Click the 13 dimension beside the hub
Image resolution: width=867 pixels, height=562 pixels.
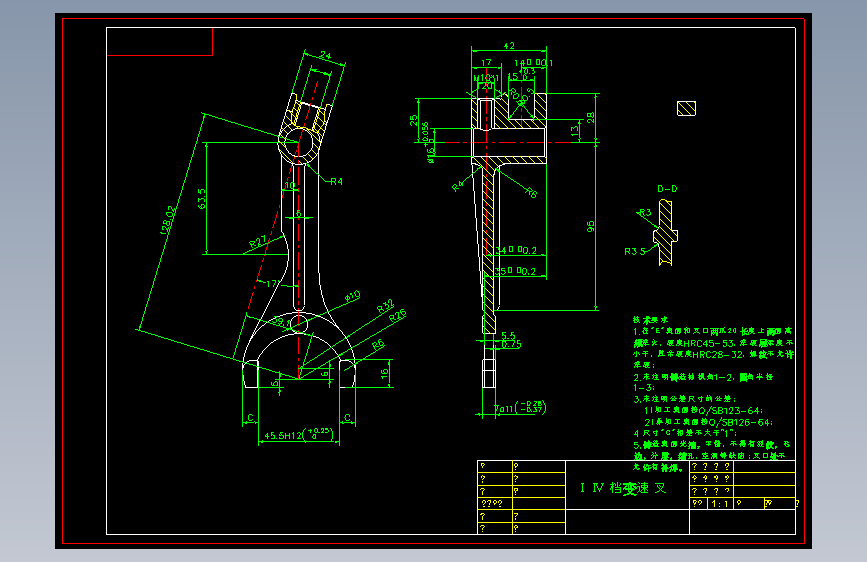point(575,131)
